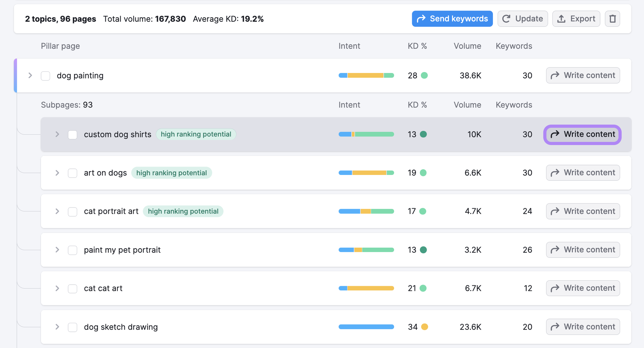Viewport: 644px width, 348px height.
Task: Click the Export button
Action: pyautogui.click(x=576, y=19)
